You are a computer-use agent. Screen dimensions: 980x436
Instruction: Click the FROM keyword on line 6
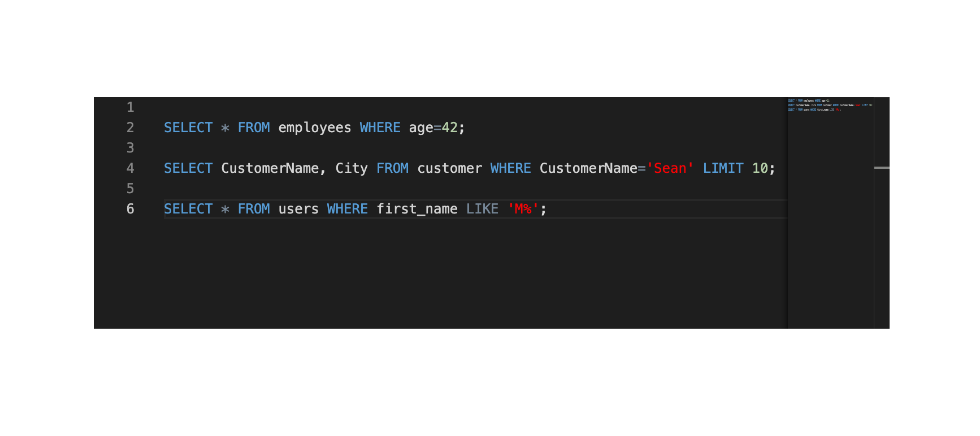(x=254, y=209)
